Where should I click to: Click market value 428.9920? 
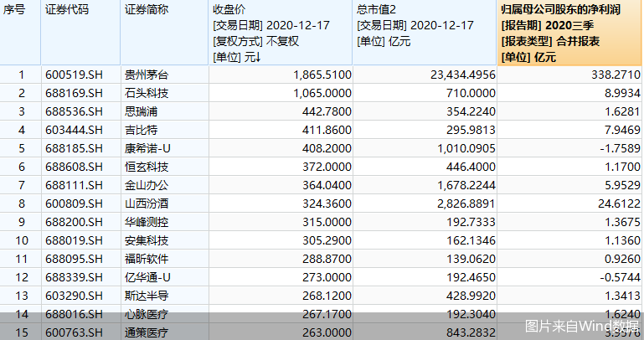(471, 296)
